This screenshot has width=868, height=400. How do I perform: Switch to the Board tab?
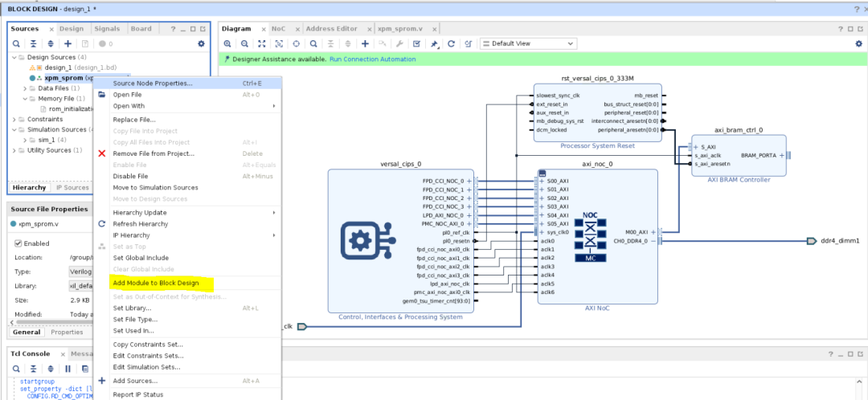pyautogui.click(x=140, y=29)
